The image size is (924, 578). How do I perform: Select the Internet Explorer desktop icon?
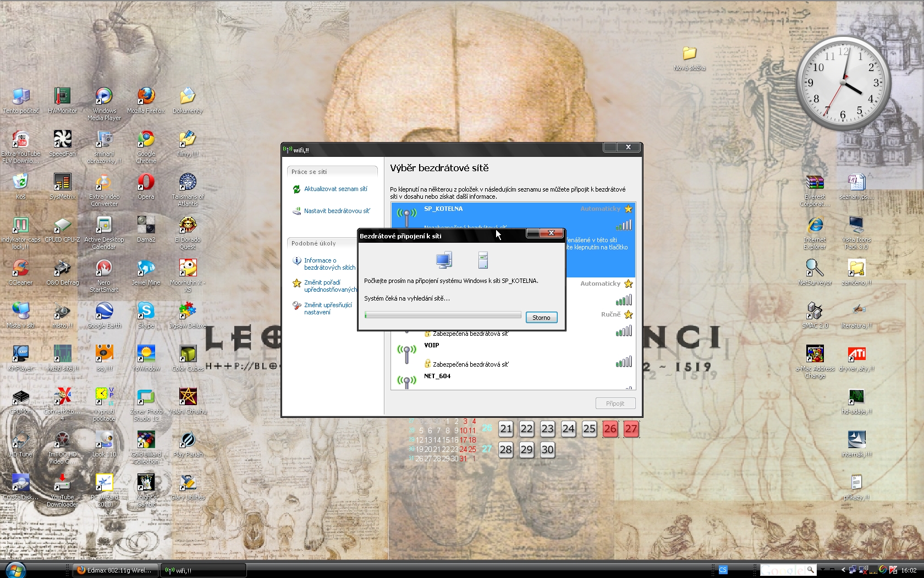(x=815, y=232)
